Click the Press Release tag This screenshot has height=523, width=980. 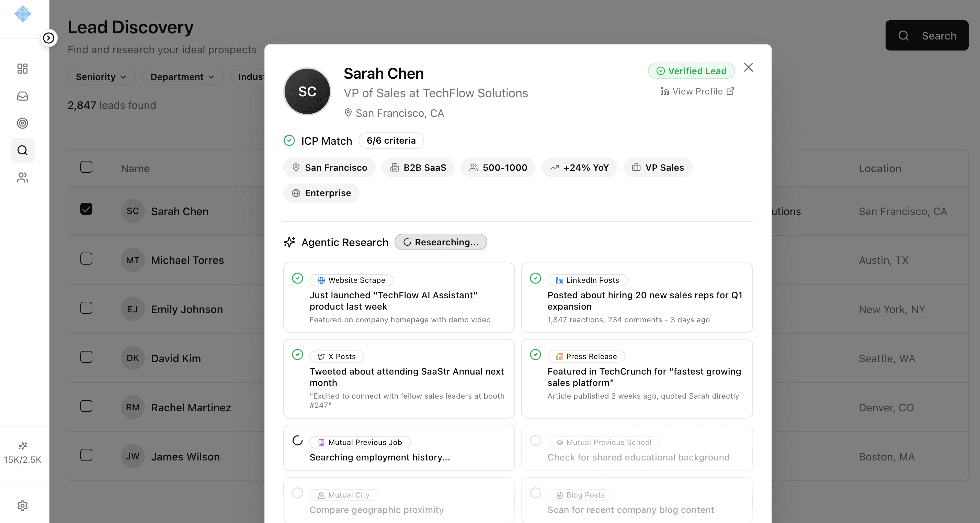tap(586, 356)
